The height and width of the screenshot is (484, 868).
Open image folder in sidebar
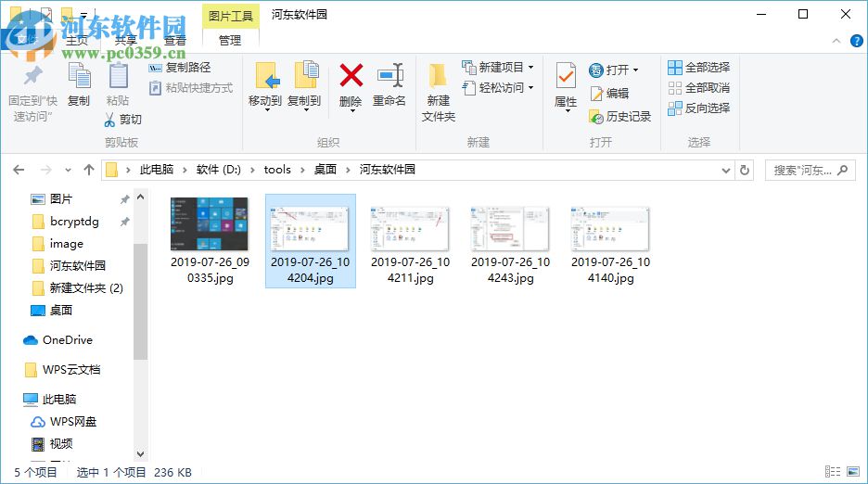67,244
